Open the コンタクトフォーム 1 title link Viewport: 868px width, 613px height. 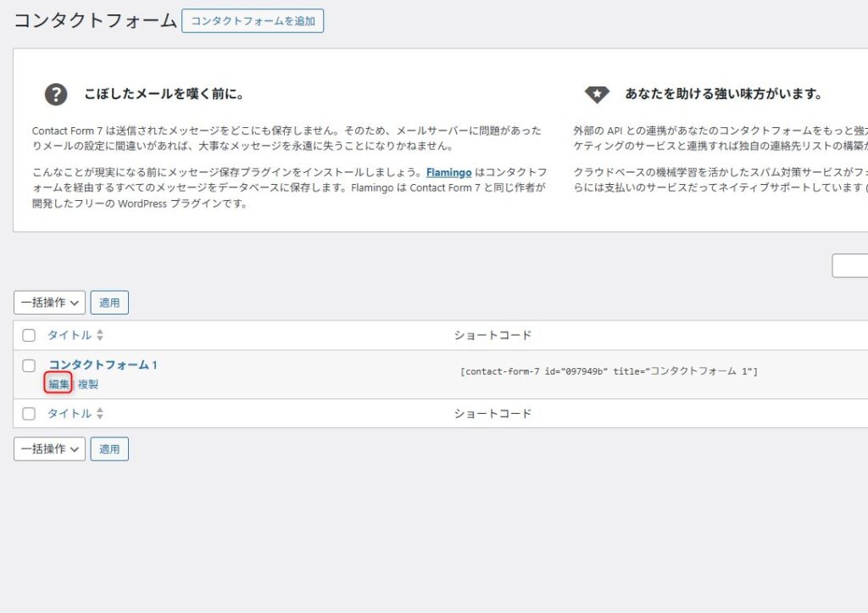[103, 365]
